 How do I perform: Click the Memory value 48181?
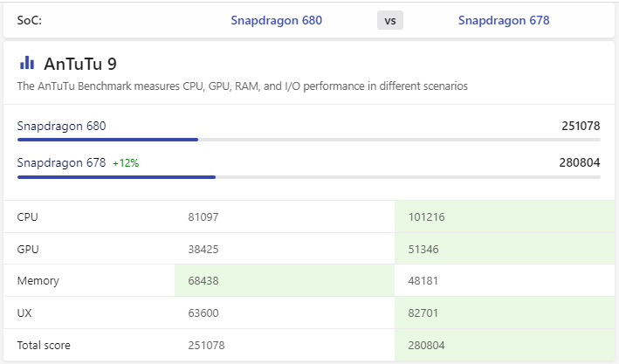point(423,281)
